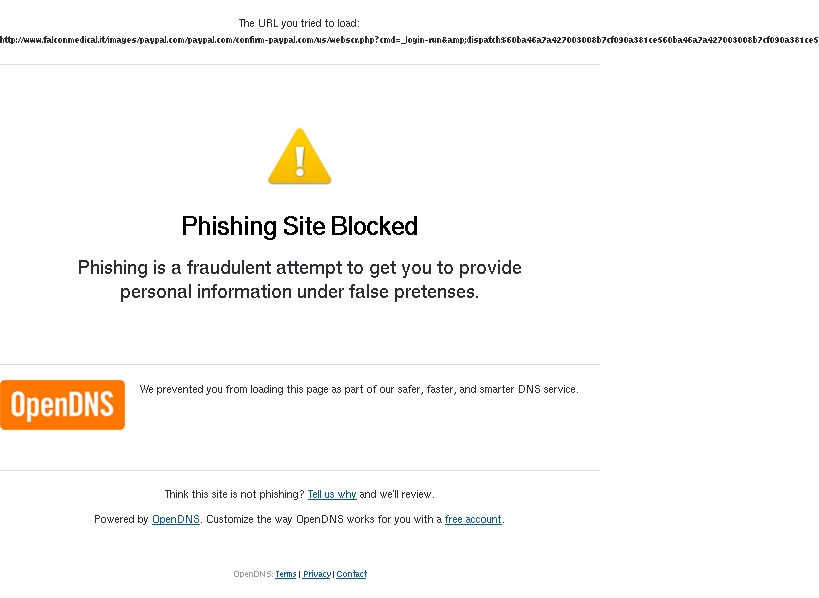The width and height of the screenshot is (819, 598).
Task: Open the "Tell us why" link
Action: [x=332, y=494]
